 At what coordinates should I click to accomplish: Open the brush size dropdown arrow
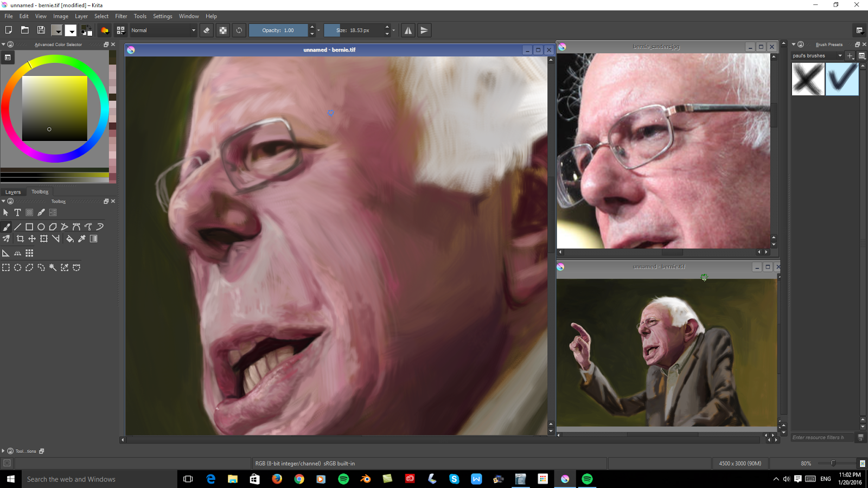(393, 30)
